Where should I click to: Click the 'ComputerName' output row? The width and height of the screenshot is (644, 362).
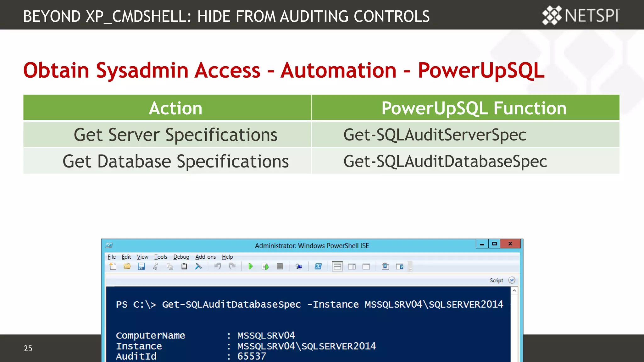(205, 335)
